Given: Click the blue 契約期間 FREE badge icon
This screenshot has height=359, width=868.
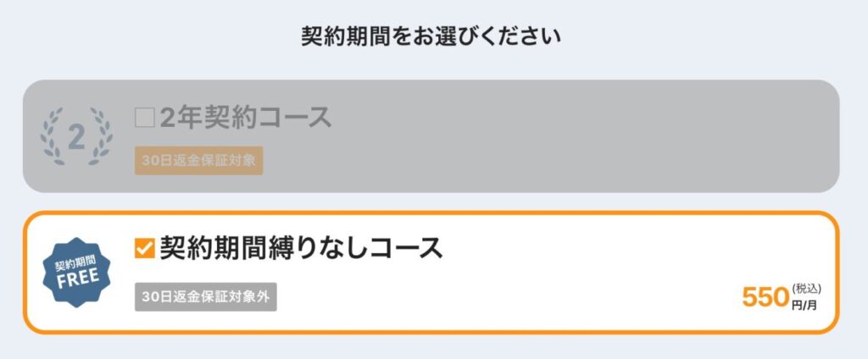Looking at the screenshot, I should pyautogui.click(x=77, y=273).
